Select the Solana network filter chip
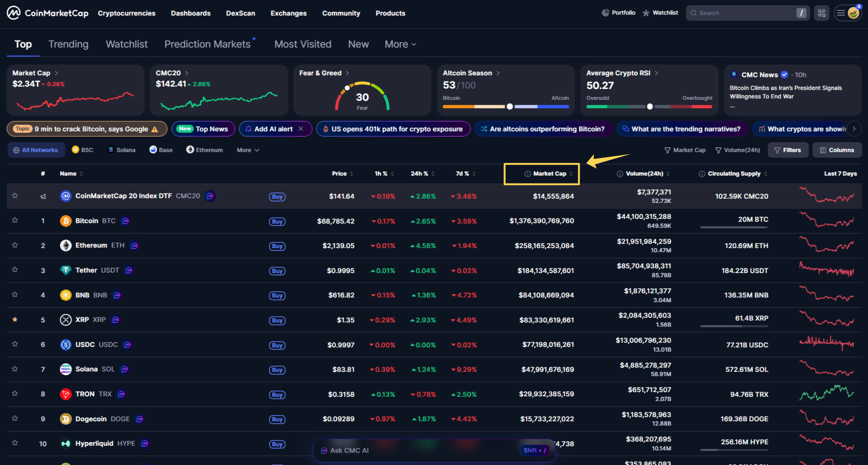The width and height of the screenshot is (868, 465). tap(121, 150)
